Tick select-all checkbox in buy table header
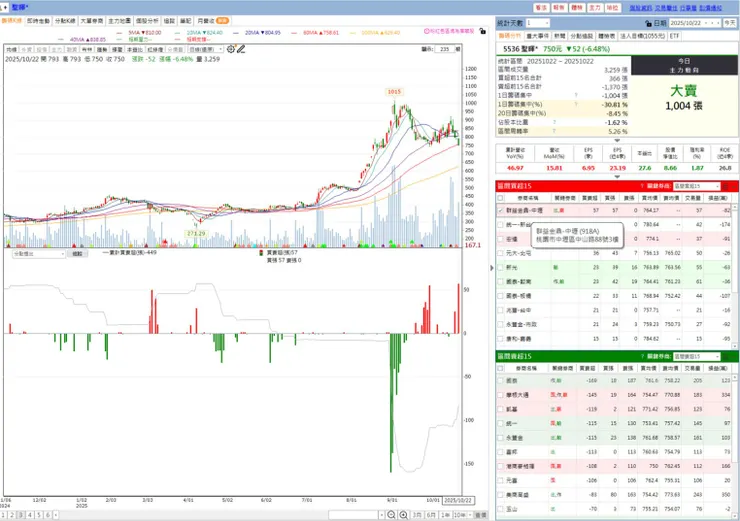This screenshot has height=521, width=740. click(500, 198)
